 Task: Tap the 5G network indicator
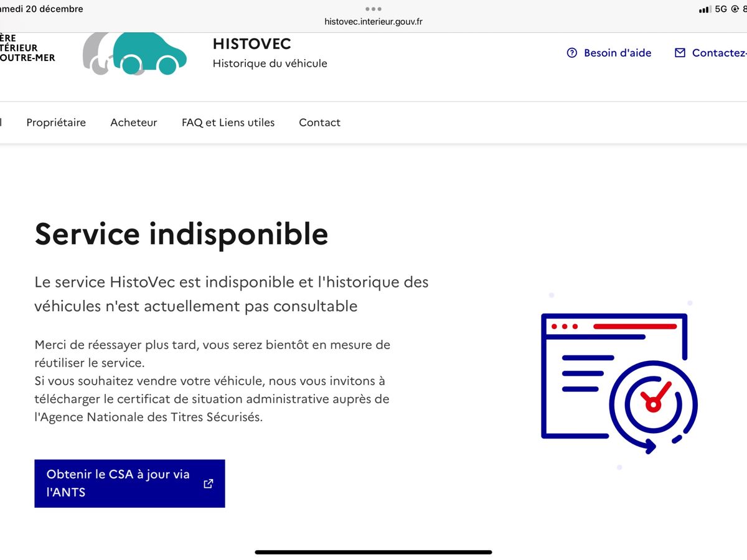721,9
